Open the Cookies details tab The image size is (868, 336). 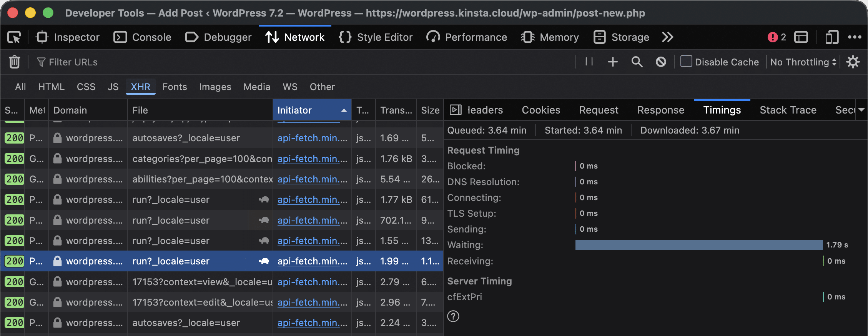541,110
